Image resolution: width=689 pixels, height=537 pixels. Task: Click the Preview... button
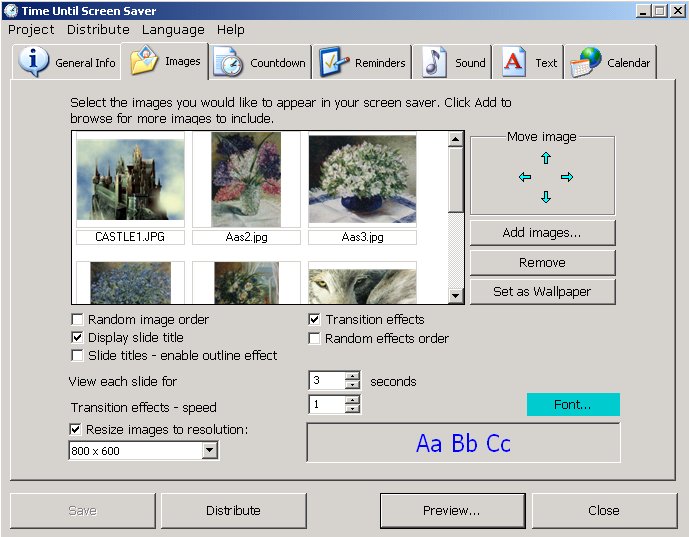click(452, 510)
